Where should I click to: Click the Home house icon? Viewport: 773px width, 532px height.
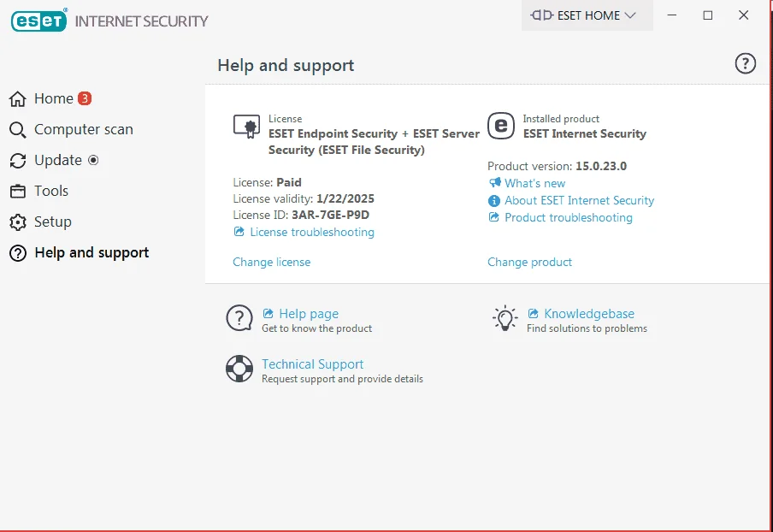pos(18,98)
